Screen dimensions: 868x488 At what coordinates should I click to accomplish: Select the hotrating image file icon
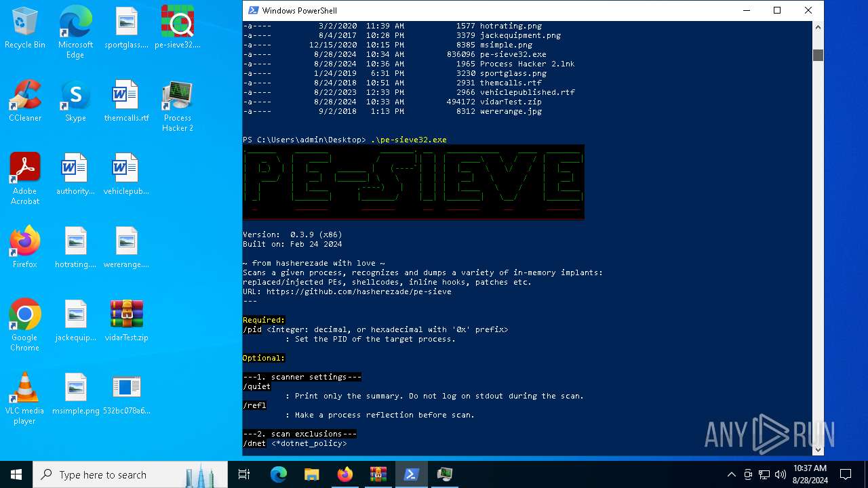75,247
